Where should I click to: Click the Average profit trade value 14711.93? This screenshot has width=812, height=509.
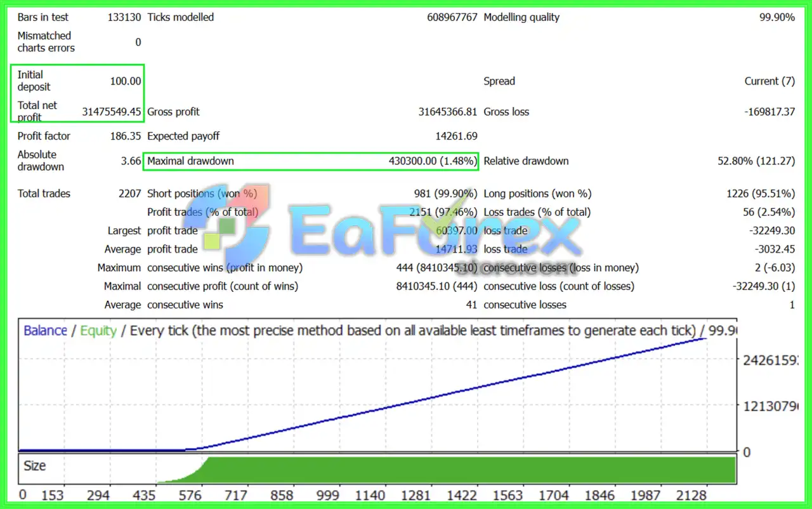[456, 249]
